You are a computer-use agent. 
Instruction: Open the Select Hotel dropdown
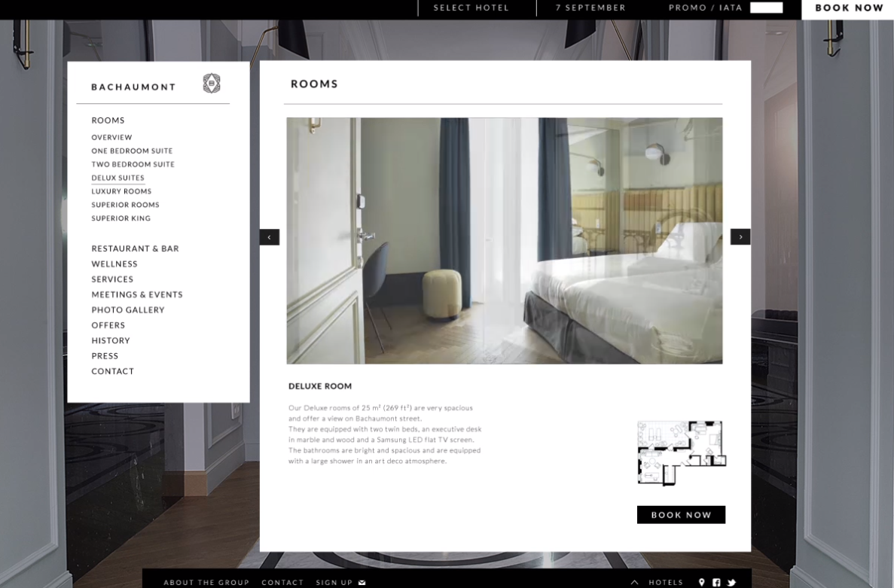coord(471,8)
